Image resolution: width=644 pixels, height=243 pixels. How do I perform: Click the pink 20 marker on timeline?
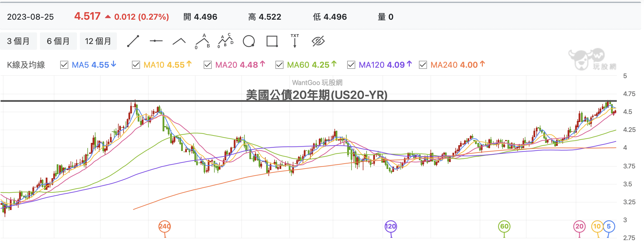click(579, 227)
